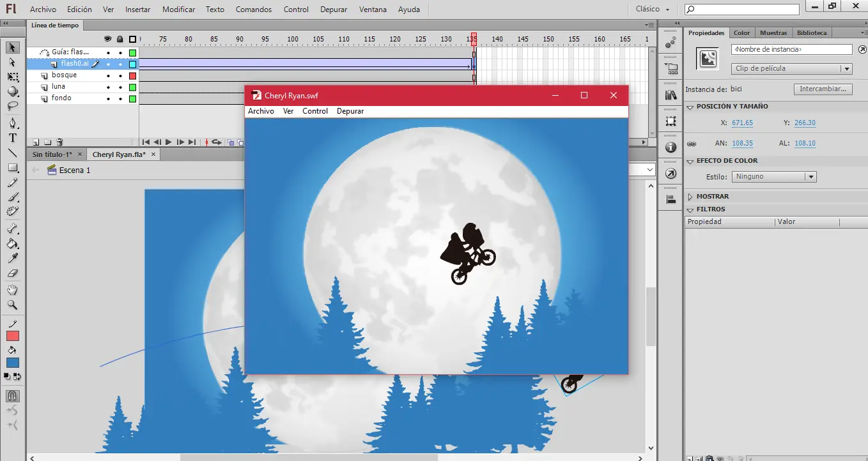
Task: Select the Eyedropper tool
Action: pyautogui.click(x=13, y=258)
